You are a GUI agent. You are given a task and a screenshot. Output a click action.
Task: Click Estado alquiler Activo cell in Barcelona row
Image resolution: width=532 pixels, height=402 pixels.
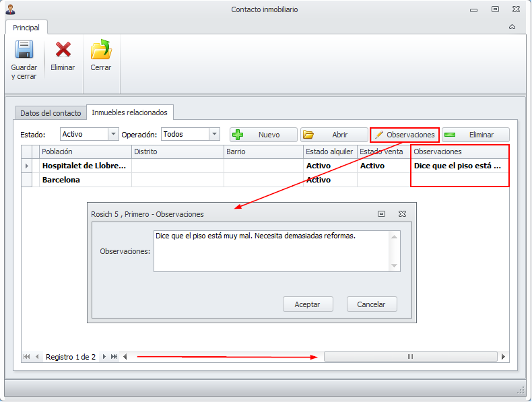330,180
